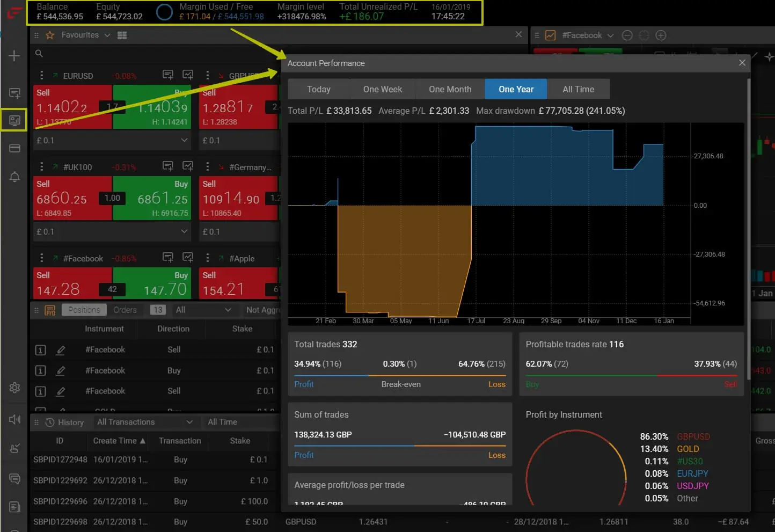775x532 pixels.
Task: Expand the #UK100 stake £0.1 dropdown
Action: [x=184, y=231]
